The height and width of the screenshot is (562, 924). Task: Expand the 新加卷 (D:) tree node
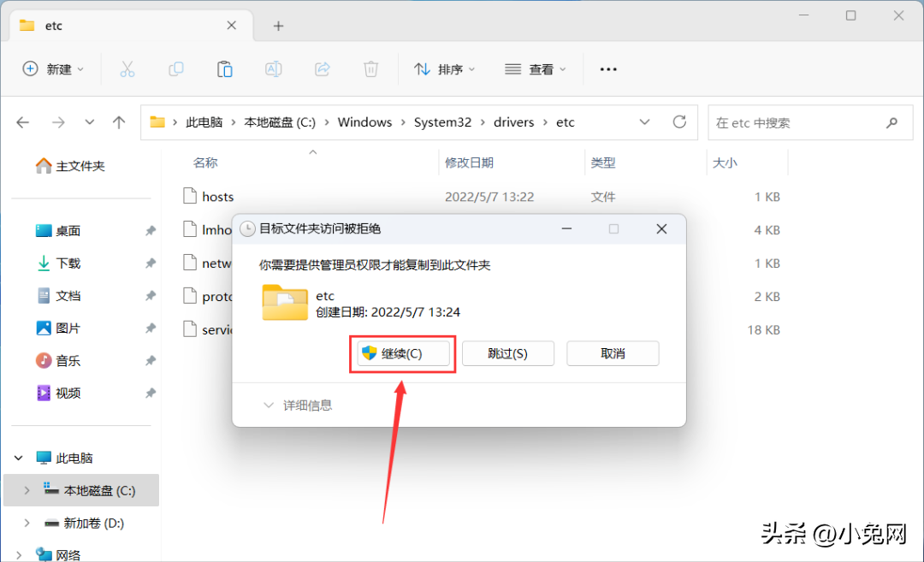coord(27,523)
